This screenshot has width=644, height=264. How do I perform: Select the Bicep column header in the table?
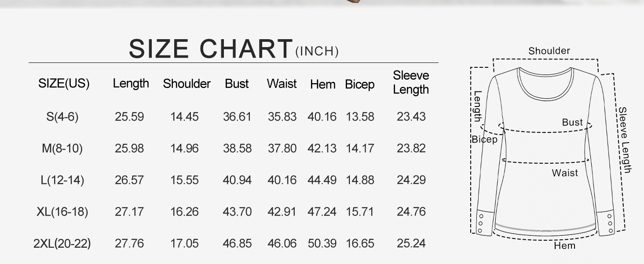359,84
